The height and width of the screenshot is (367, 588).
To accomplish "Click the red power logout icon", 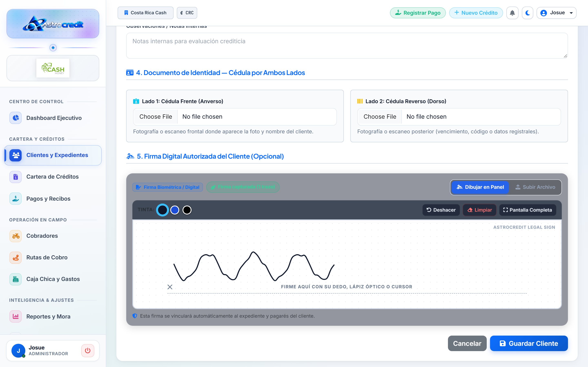I will [x=88, y=350].
